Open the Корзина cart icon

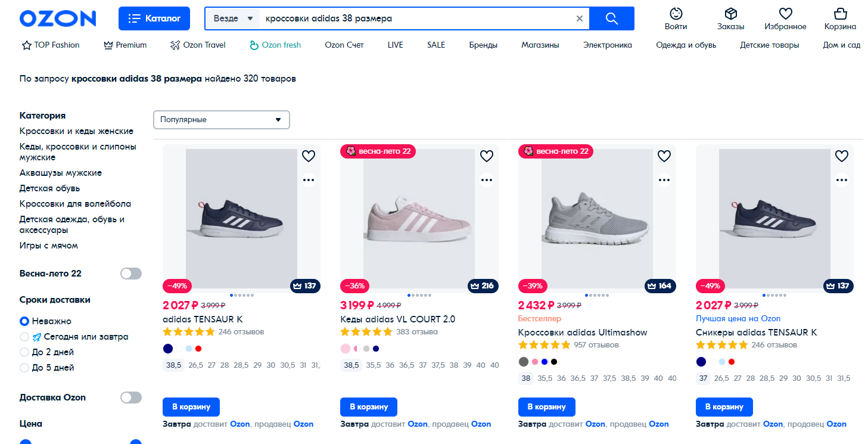(x=840, y=18)
